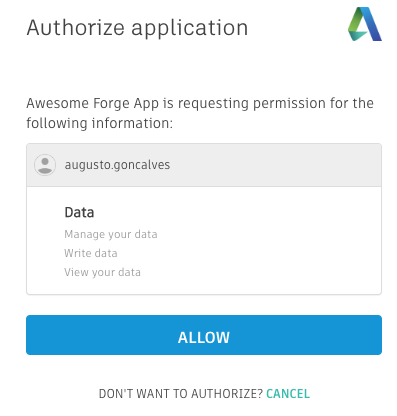Viewport: 397px width, 416px height.
Task: Click empty area inside permissions panel
Action: coord(267,240)
